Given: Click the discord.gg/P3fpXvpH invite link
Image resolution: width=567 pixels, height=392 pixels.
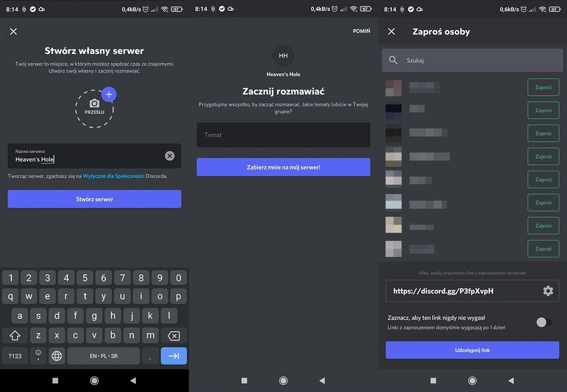Looking at the screenshot, I should (443, 291).
